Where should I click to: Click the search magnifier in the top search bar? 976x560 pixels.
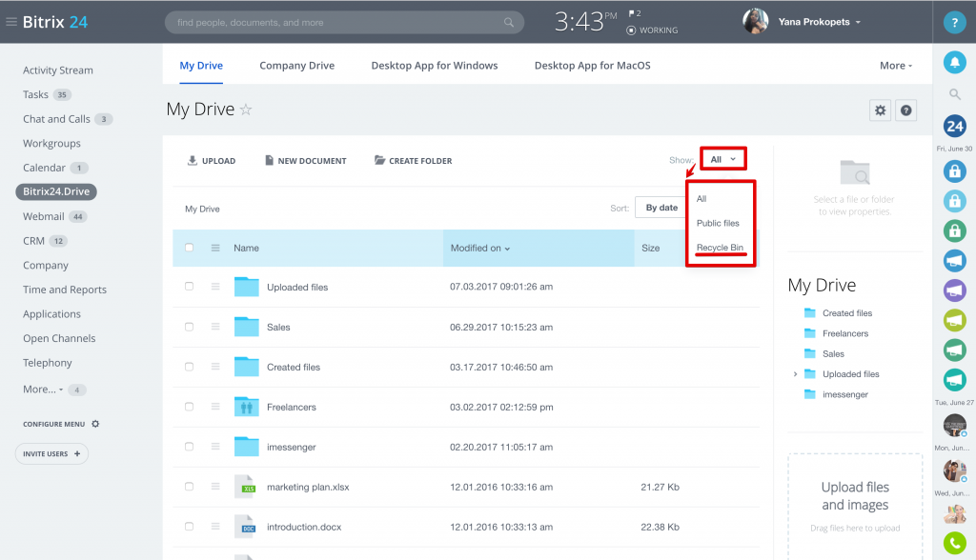click(509, 23)
